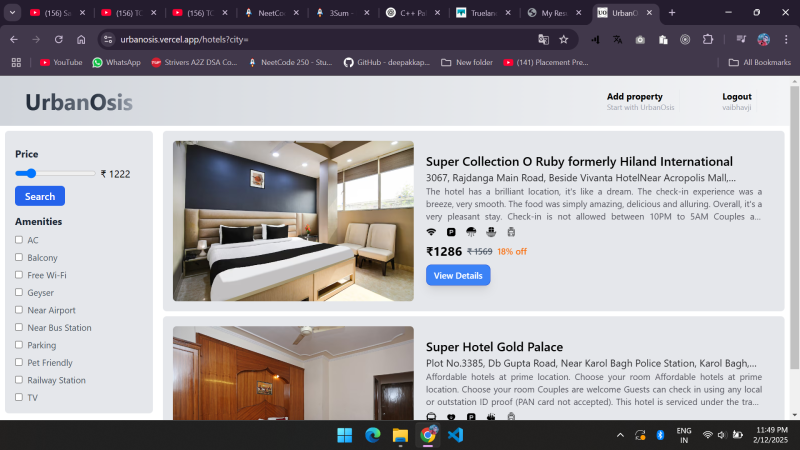Screen dimensions: 800x450
Task: Open the New folder bookmark folder
Action: (467, 62)
